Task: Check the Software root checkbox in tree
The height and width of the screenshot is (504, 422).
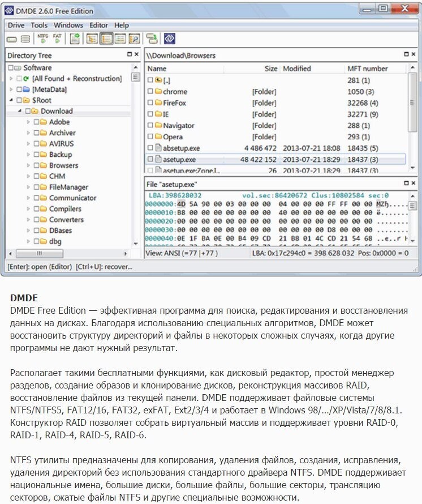Action: (11, 67)
